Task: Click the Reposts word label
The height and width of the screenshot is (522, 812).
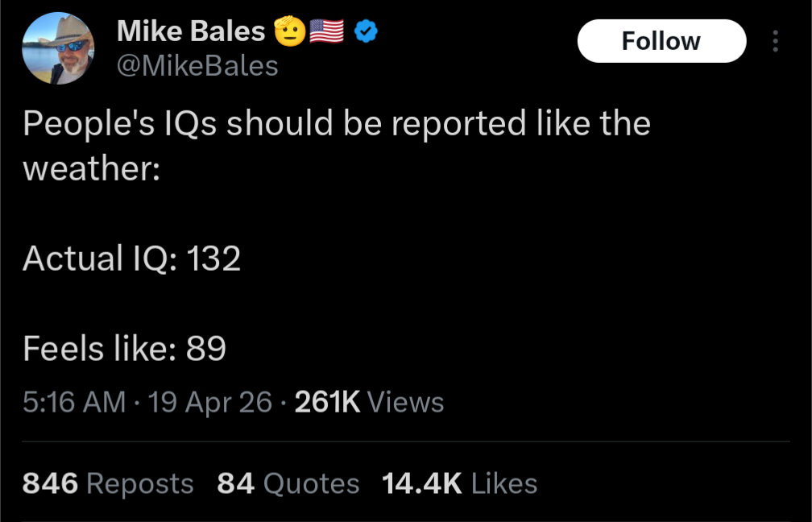Action: (139, 483)
